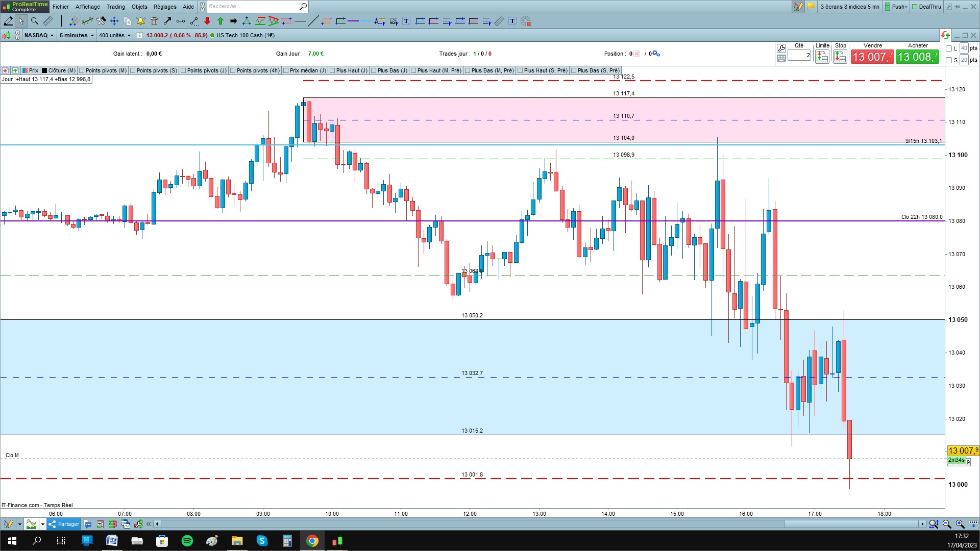Activate the zoom magnifier tool
The width and height of the screenshot is (980, 551).
tap(35, 21)
